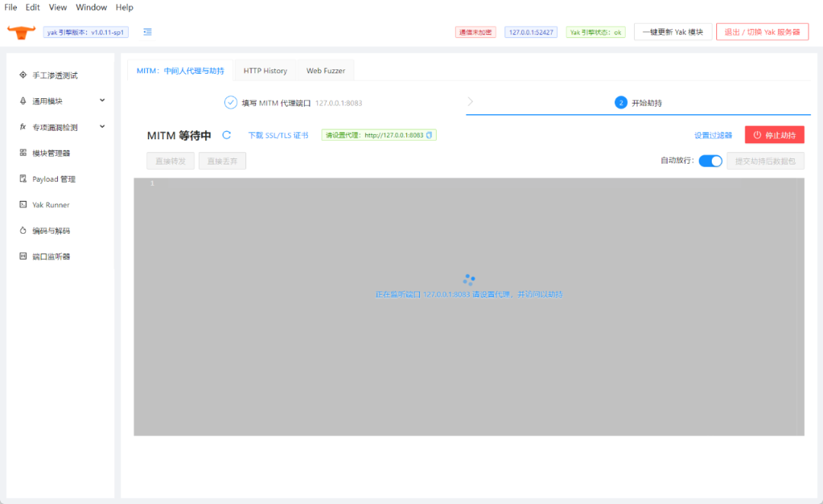Click the refresh icon beside MITM 等待中
This screenshot has height=504, width=823.
pyautogui.click(x=227, y=135)
